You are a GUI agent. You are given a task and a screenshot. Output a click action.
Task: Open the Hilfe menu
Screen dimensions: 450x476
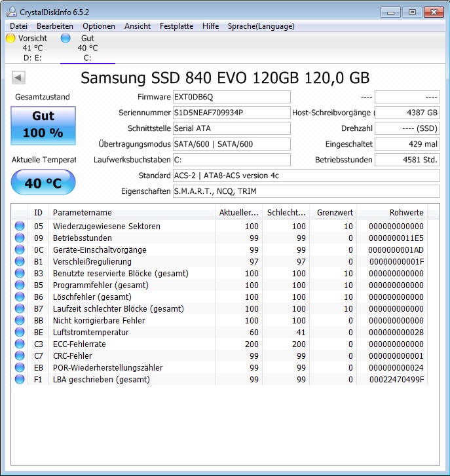[x=210, y=26]
